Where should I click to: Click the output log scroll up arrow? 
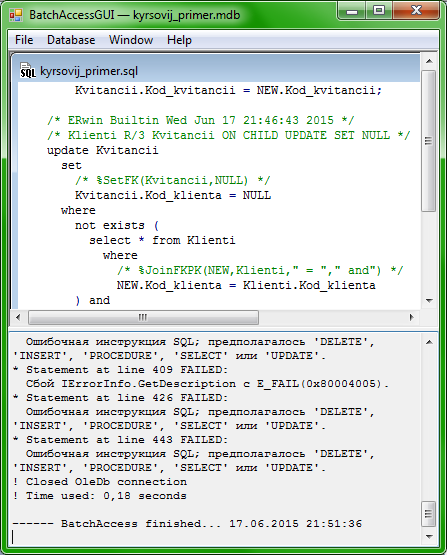tap(429, 342)
